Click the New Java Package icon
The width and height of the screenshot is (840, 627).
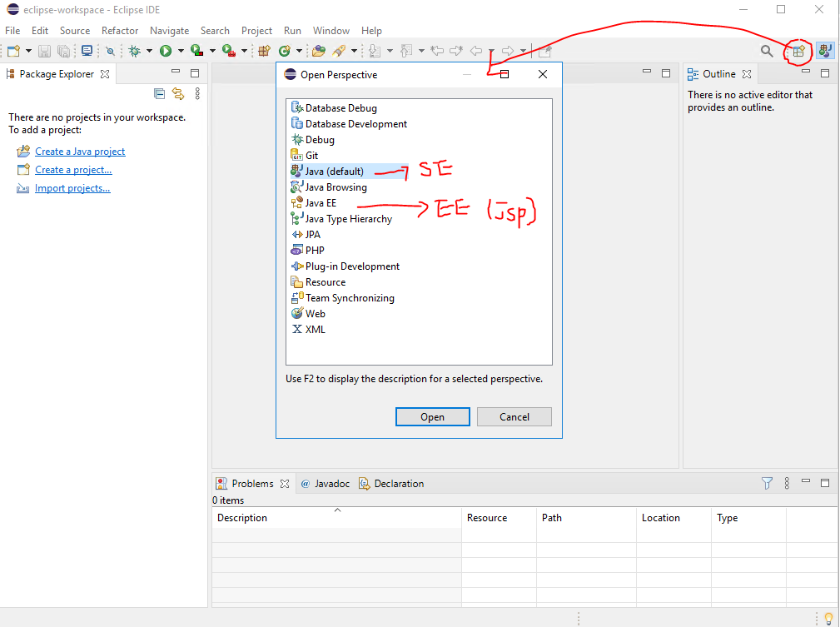pyautogui.click(x=264, y=51)
